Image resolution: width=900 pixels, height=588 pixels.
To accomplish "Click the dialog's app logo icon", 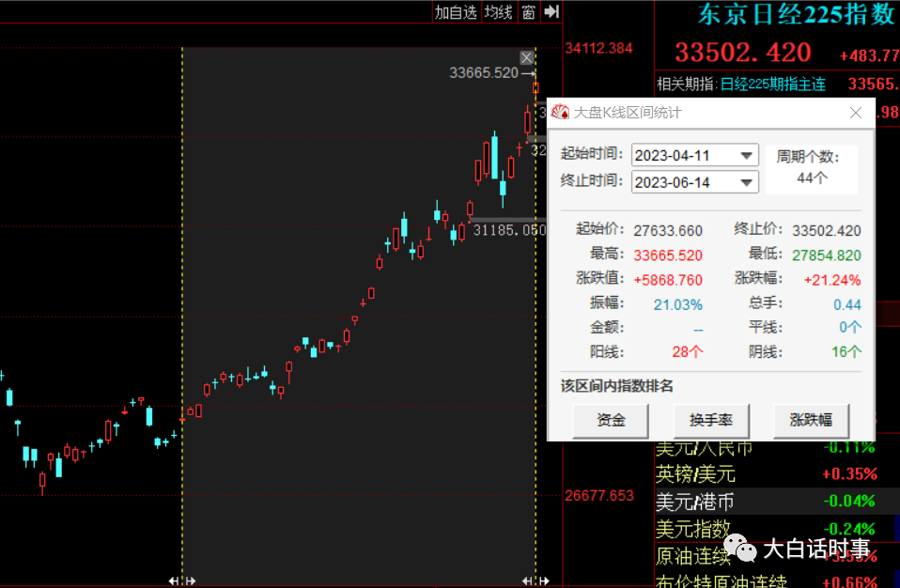I will tap(560, 113).
